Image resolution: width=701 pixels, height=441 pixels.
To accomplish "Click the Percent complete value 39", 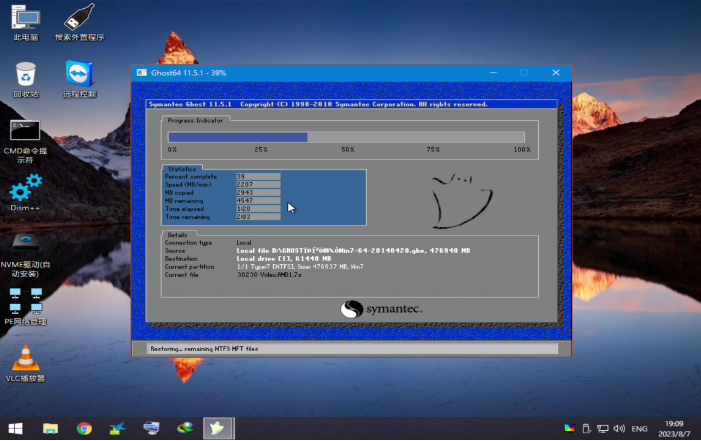I will tap(258, 176).
